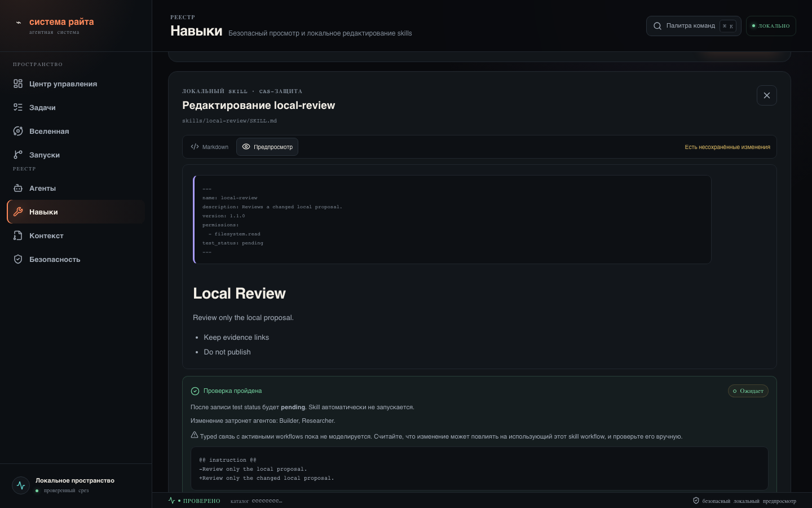Go to Задачи in the sidebar
The height and width of the screenshot is (508, 812).
click(76, 107)
